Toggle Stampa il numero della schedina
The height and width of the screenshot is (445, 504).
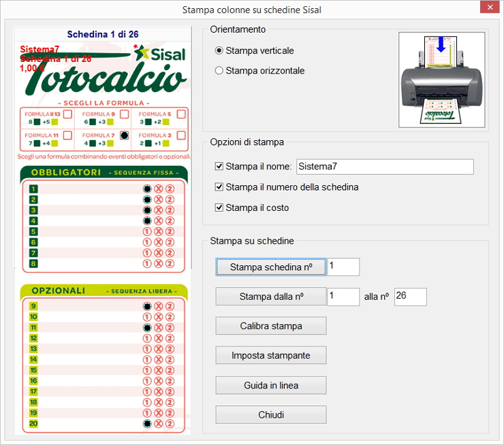coord(219,187)
